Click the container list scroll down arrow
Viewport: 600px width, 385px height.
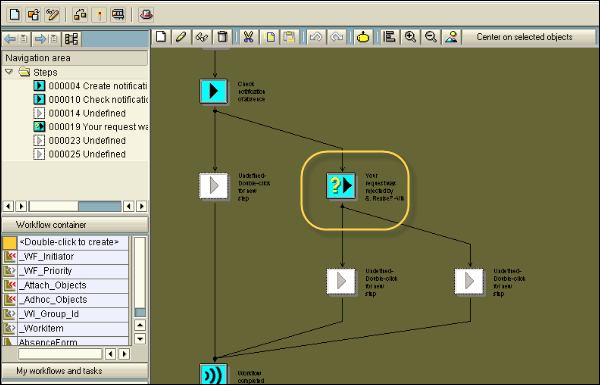[140, 339]
